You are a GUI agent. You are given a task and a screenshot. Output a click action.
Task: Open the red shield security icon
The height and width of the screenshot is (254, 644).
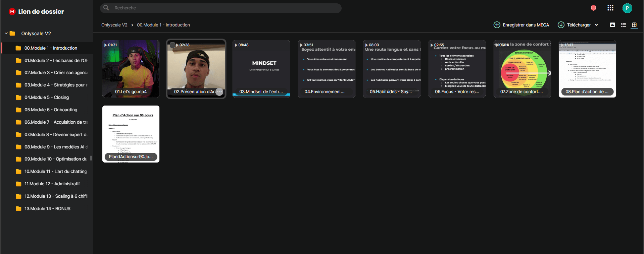click(x=593, y=8)
